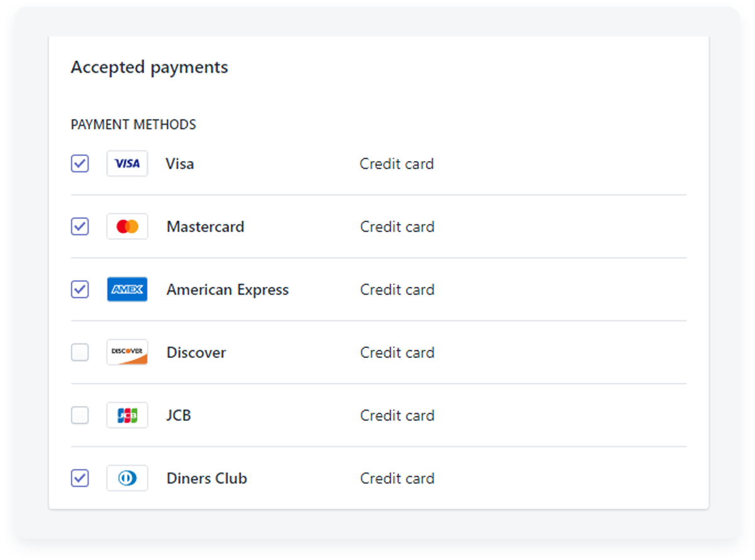Click the Mastercard logo icon

[127, 227]
